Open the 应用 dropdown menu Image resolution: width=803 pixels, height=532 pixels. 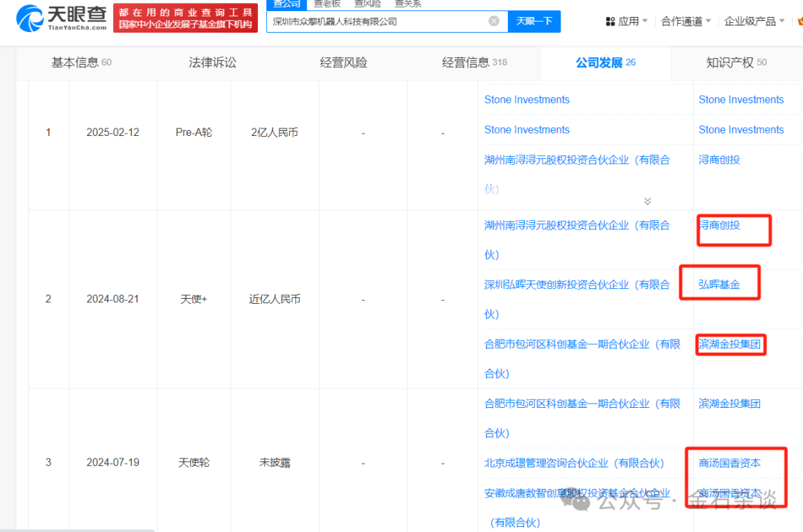(x=628, y=22)
